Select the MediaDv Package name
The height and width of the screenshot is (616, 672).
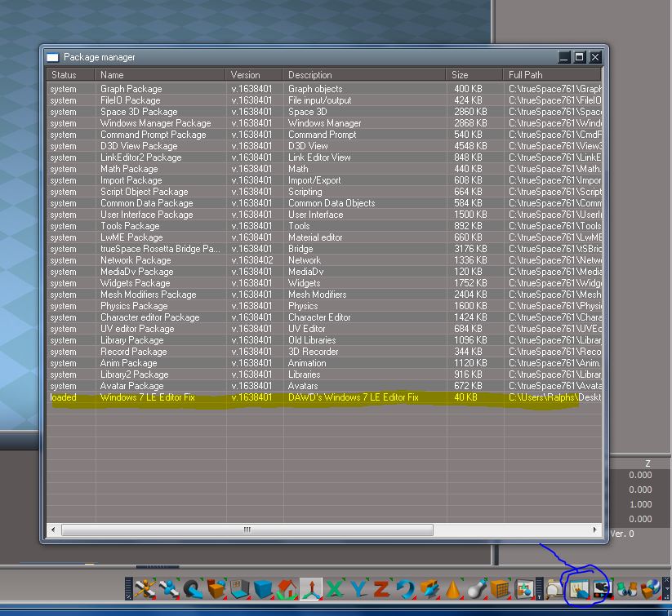point(136,272)
